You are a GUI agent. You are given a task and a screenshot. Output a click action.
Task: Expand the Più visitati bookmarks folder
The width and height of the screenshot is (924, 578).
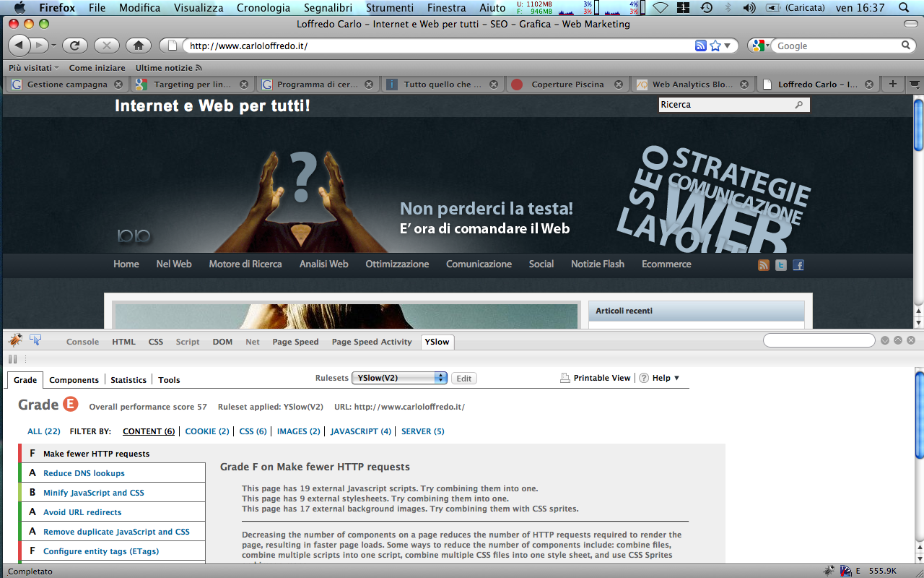point(35,68)
